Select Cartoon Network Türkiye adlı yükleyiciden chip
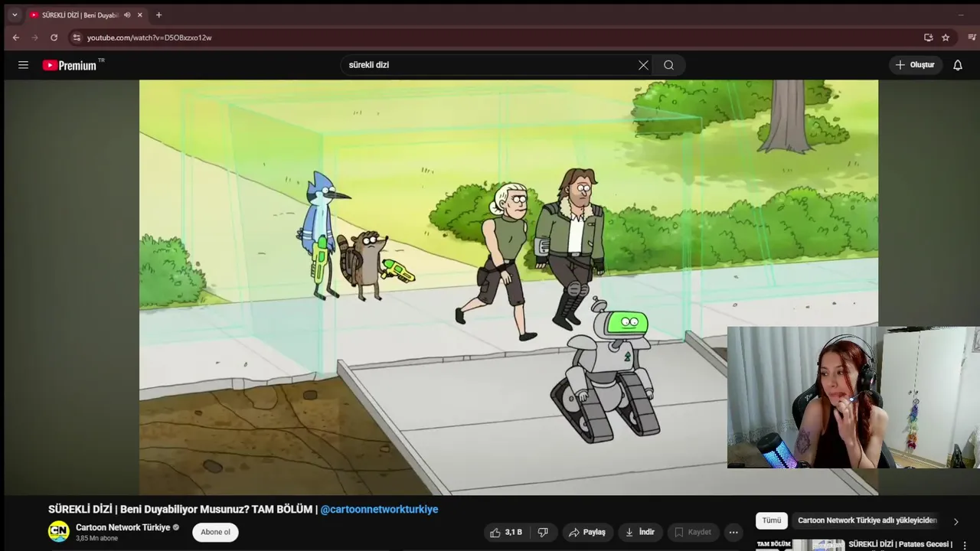Image resolution: width=980 pixels, height=551 pixels. click(867, 520)
